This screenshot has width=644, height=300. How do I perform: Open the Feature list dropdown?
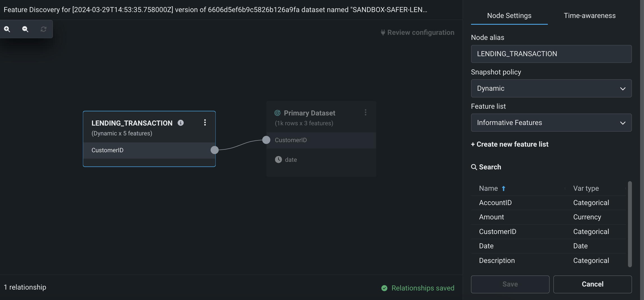pos(551,123)
